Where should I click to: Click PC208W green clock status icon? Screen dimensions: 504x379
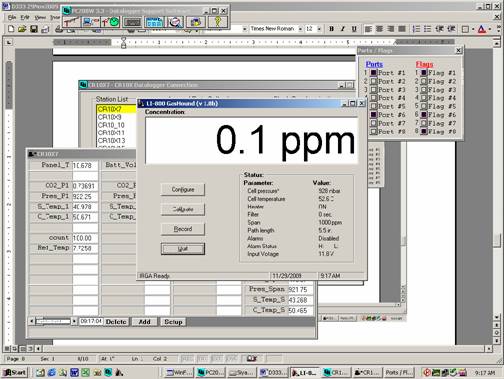point(111,22)
